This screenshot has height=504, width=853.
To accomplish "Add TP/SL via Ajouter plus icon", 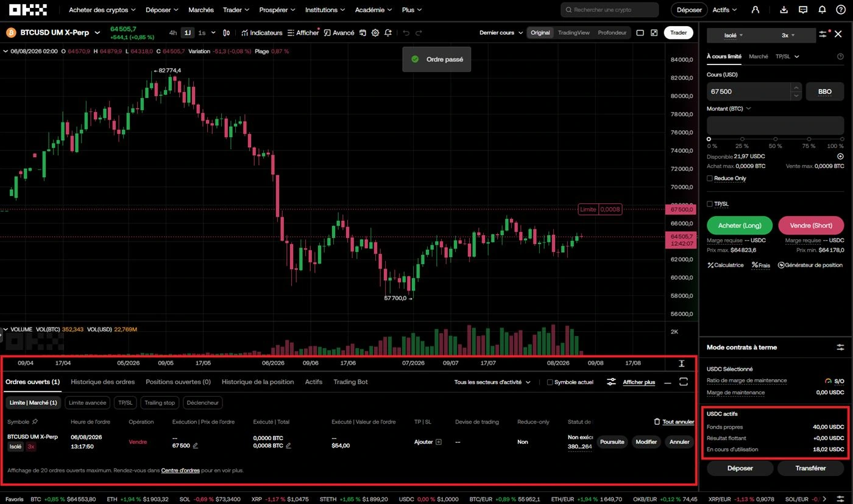I will [x=438, y=442].
